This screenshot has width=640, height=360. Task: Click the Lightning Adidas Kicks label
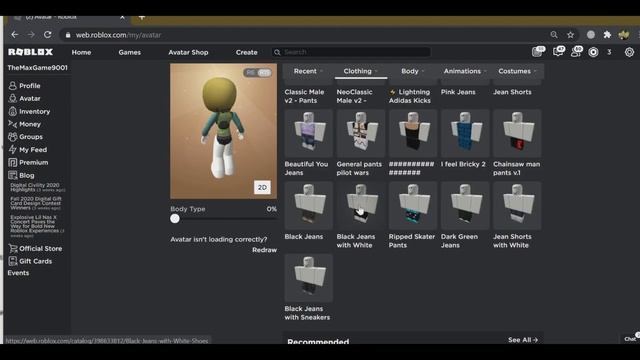click(x=410, y=96)
